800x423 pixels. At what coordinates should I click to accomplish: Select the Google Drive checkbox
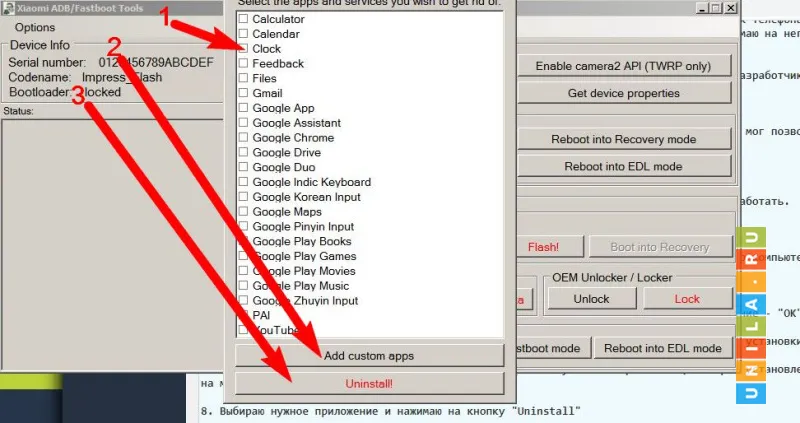[244, 152]
